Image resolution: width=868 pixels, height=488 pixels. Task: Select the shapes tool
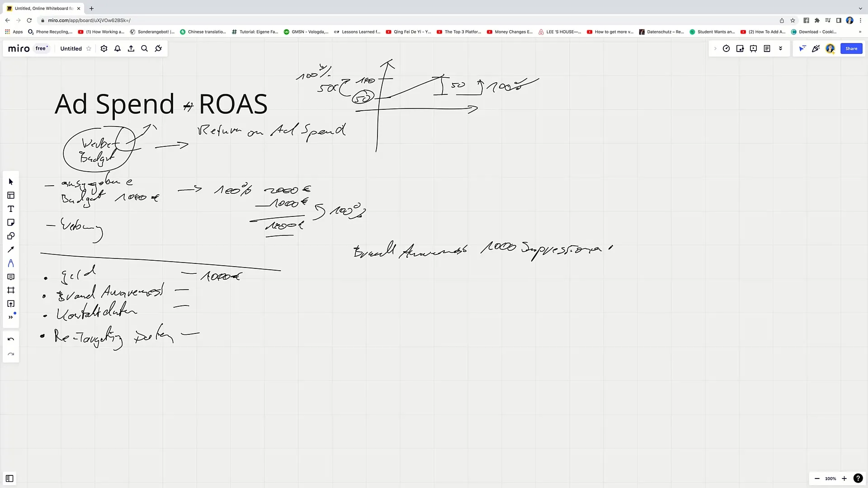coord(11,236)
